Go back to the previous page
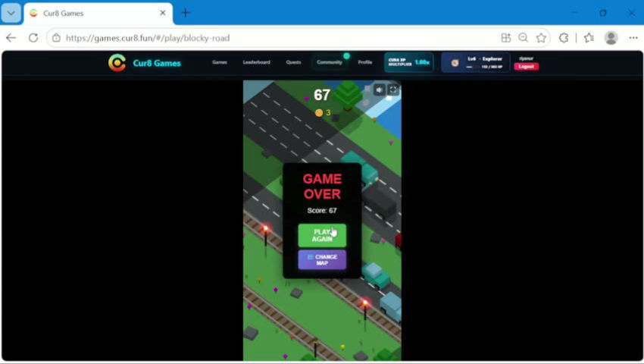The image size is (644, 364). (x=11, y=38)
